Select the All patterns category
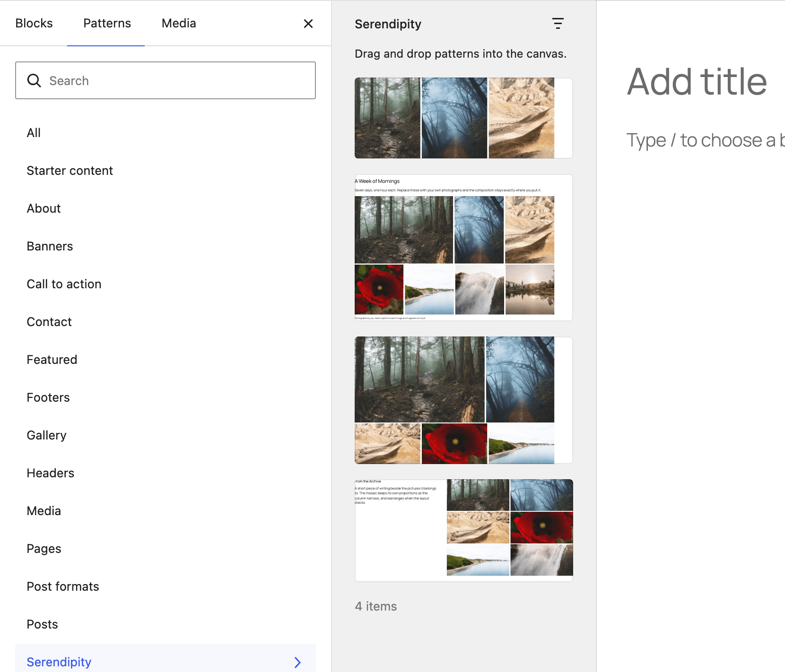Image resolution: width=785 pixels, height=672 pixels. coord(166,133)
